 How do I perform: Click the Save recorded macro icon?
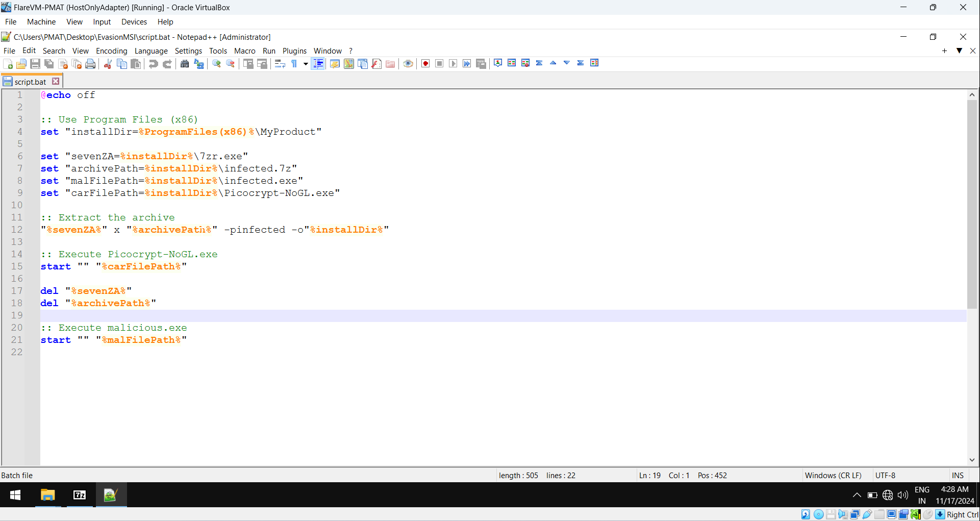[x=481, y=64]
